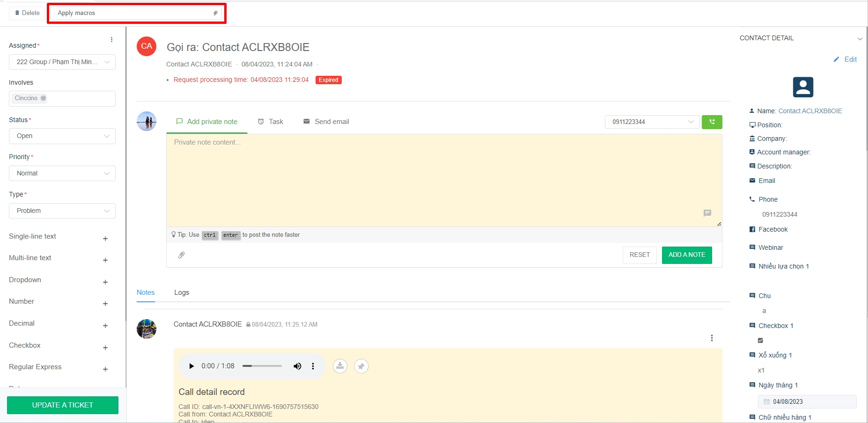Switch to the Logs tab

(182, 292)
